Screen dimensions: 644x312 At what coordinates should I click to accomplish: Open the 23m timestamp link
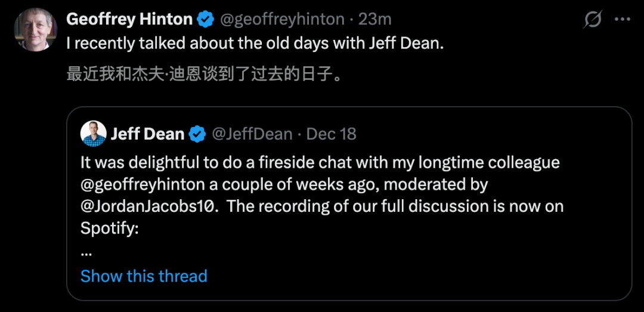[x=375, y=19]
